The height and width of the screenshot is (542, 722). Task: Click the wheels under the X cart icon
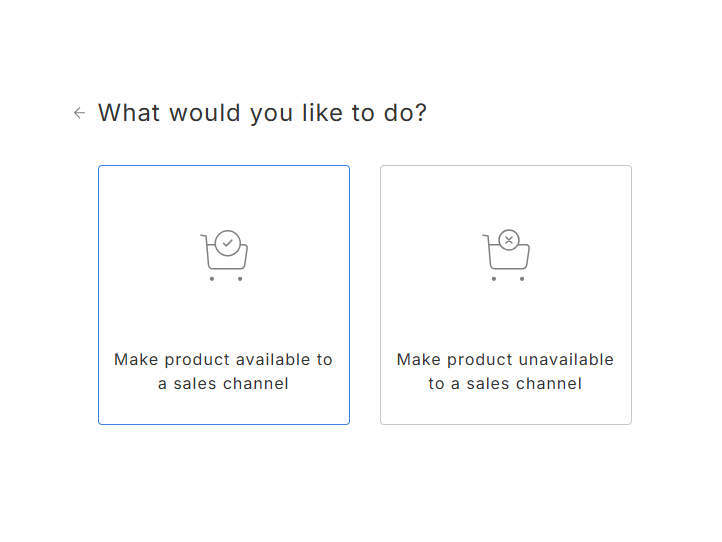(x=508, y=279)
